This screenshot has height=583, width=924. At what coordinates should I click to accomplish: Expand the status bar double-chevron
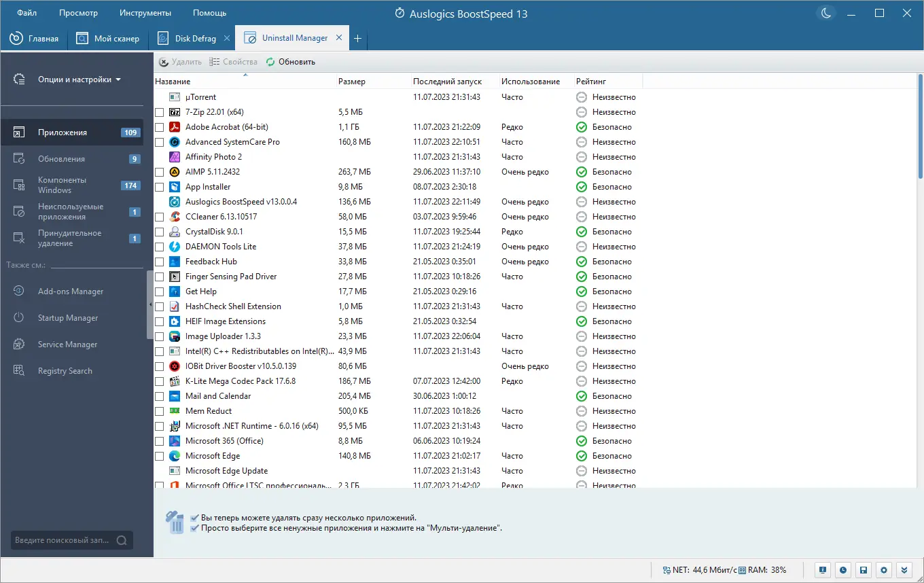(904, 569)
